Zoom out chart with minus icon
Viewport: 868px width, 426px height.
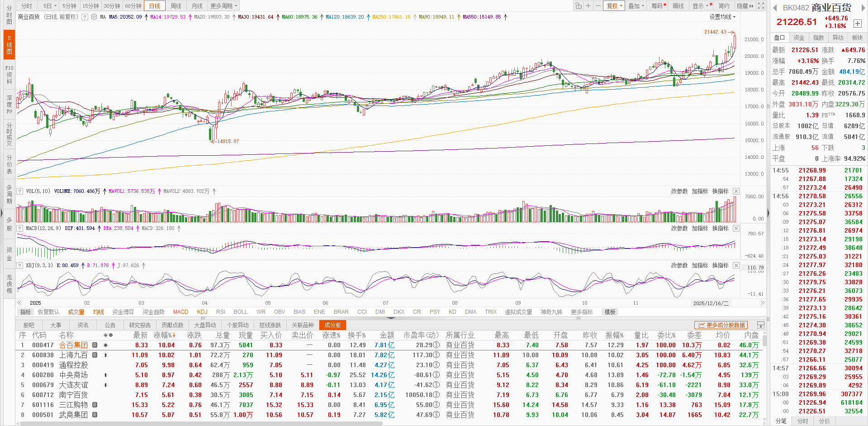pyautogui.click(x=598, y=6)
